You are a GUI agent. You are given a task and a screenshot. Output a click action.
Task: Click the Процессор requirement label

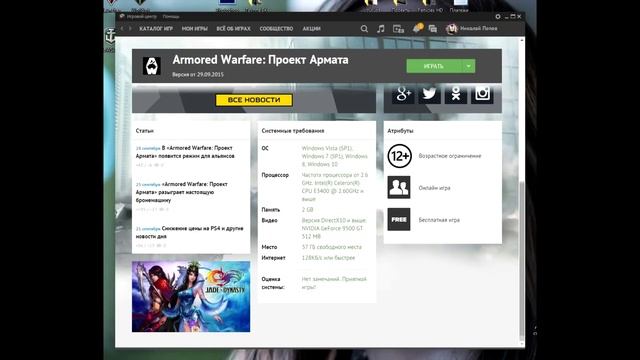point(275,175)
